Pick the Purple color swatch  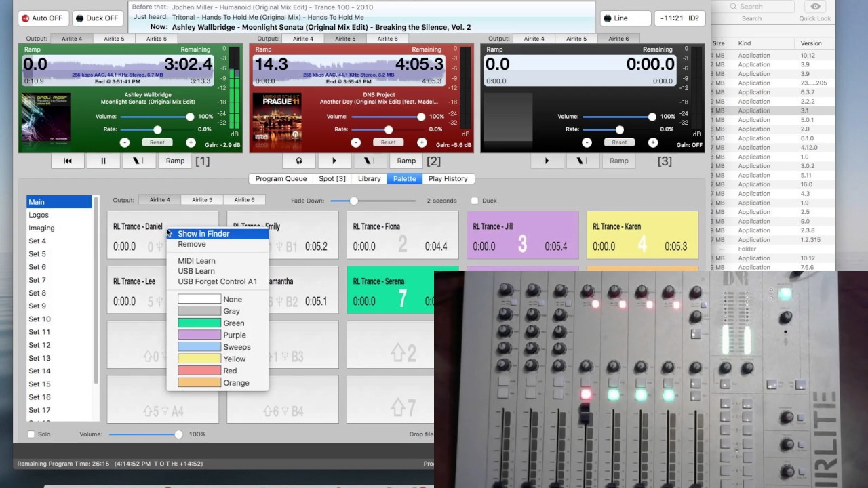pyautogui.click(x=199, y=335)
